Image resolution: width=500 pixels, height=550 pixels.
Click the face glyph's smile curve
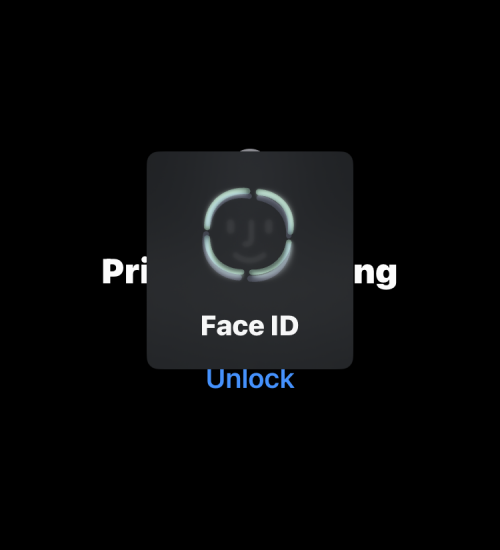(249, 256)
